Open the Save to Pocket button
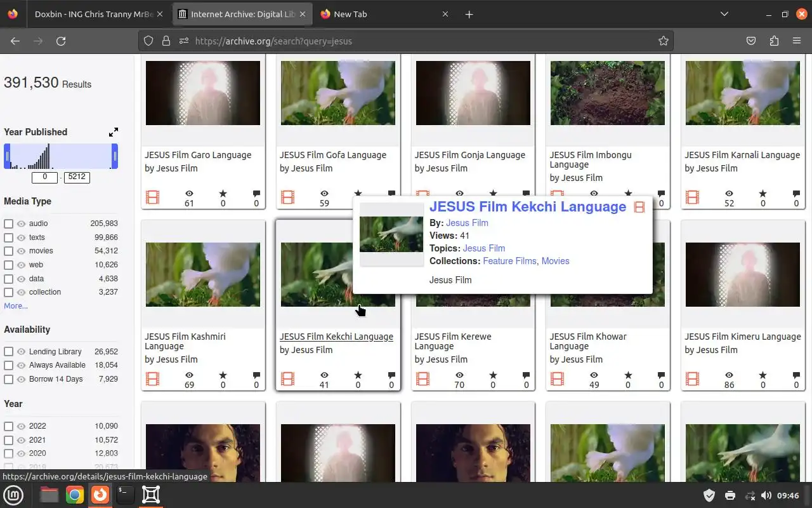 click(751, 41)
